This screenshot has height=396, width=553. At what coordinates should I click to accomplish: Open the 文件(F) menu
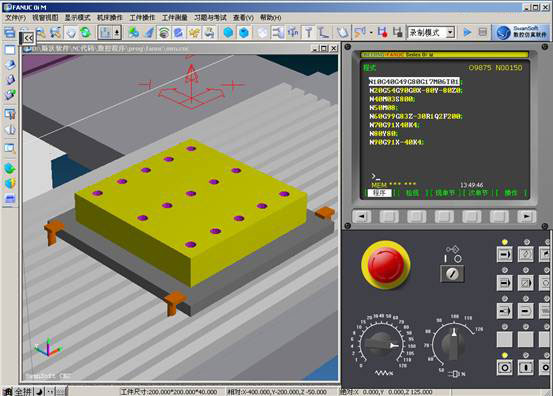[16, 17]
